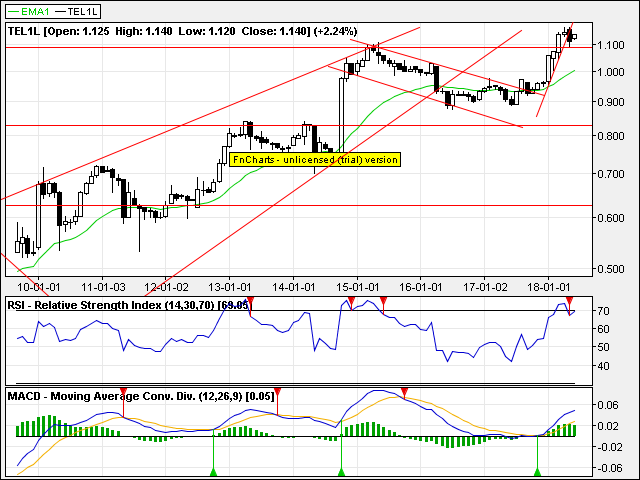This screenshot has height=480, width=640.
Task: Click RSI red sell marker just before 15-01-01
Action: [x=351, y=302]
